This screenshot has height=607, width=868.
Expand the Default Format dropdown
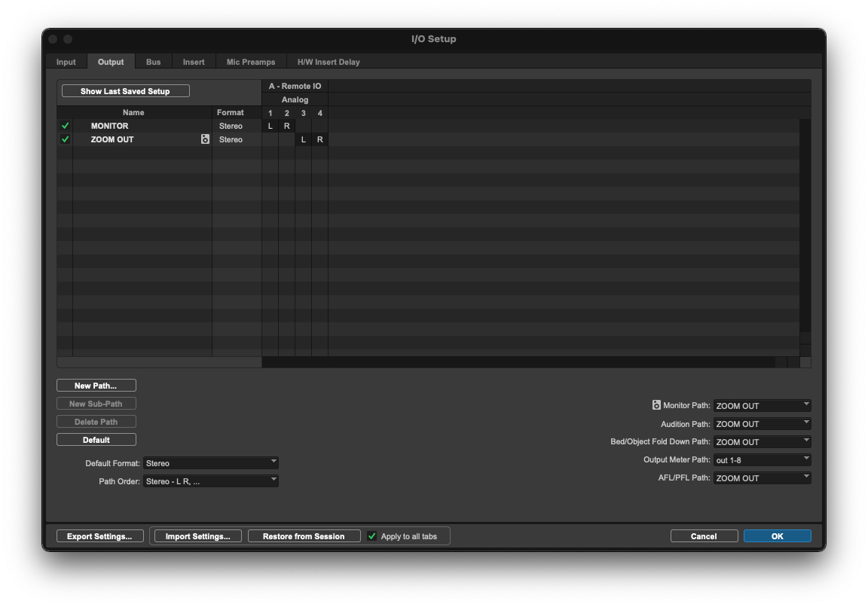coord(210,463)
